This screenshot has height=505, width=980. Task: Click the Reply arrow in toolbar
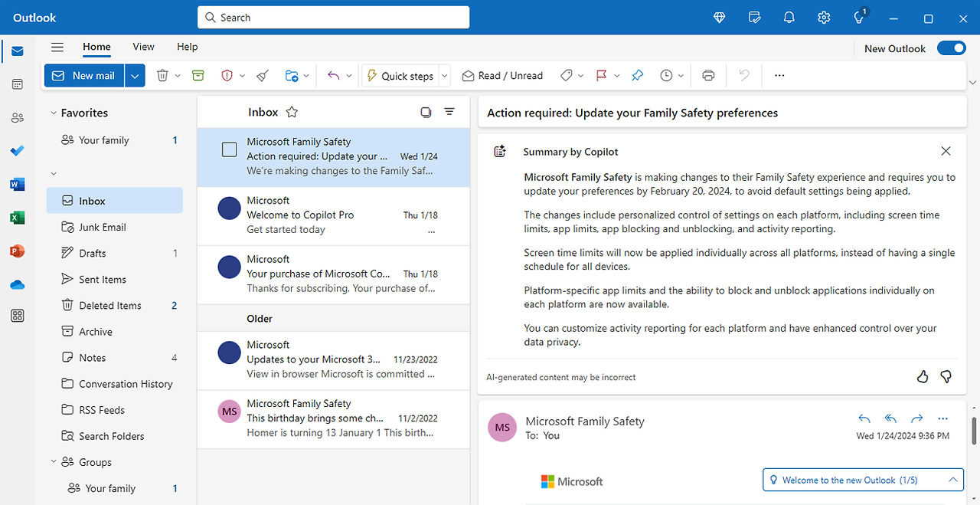tap(333, 75)
